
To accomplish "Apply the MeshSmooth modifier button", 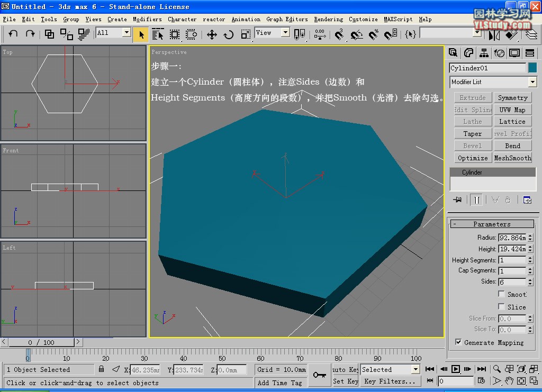I will [x=512, y=158].
